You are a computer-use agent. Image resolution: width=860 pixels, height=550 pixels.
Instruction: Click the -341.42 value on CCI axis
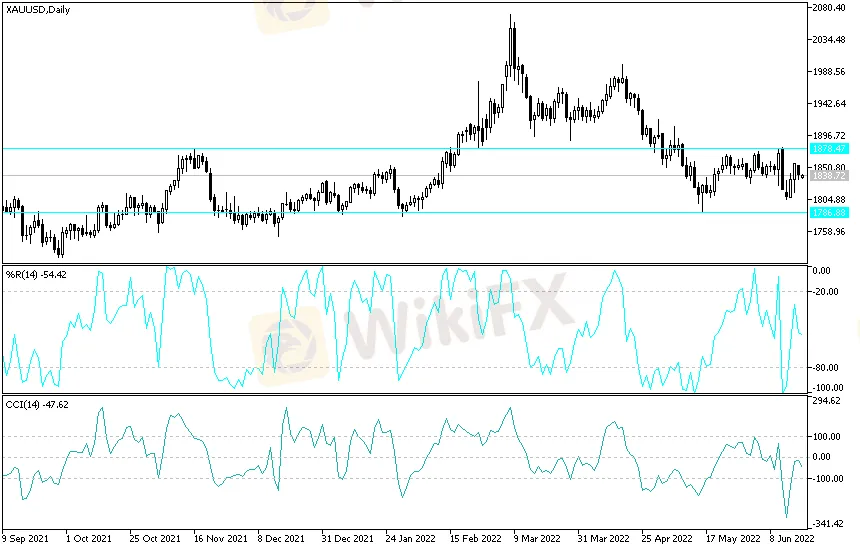[x=828, y=523]
